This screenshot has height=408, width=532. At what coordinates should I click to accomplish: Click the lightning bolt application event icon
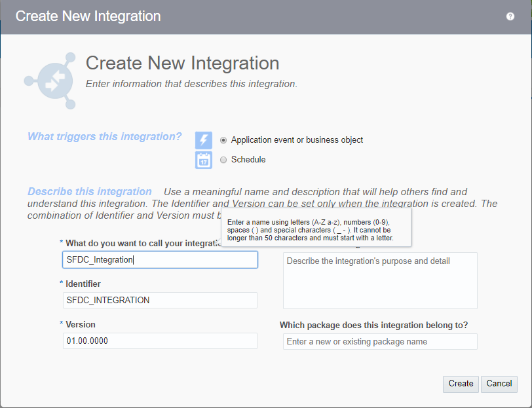click(x=204, y=140)
